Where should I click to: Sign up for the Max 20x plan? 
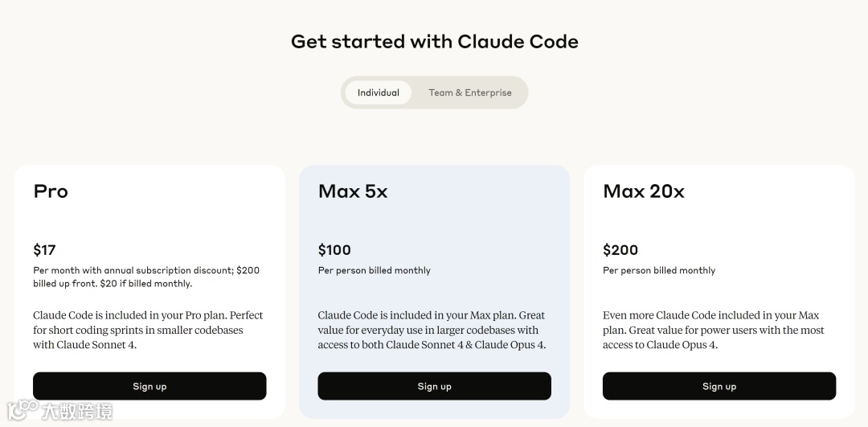coord(719,386)
